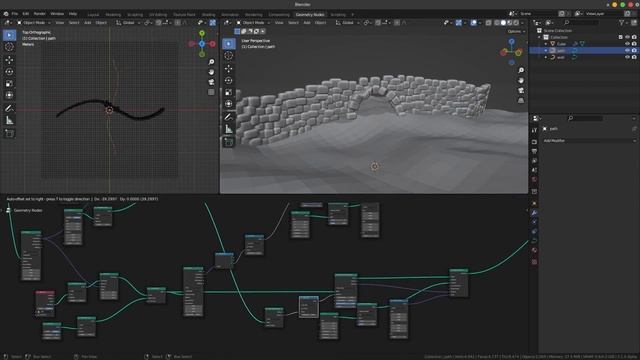Switch to the Layout workspace tab

93,15
